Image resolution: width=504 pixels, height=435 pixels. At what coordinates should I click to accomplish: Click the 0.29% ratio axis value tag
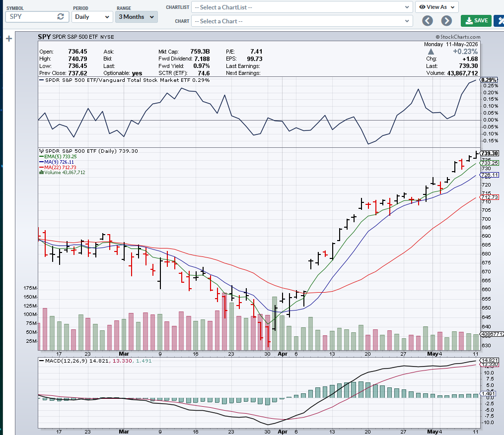(x=489, y=80)
